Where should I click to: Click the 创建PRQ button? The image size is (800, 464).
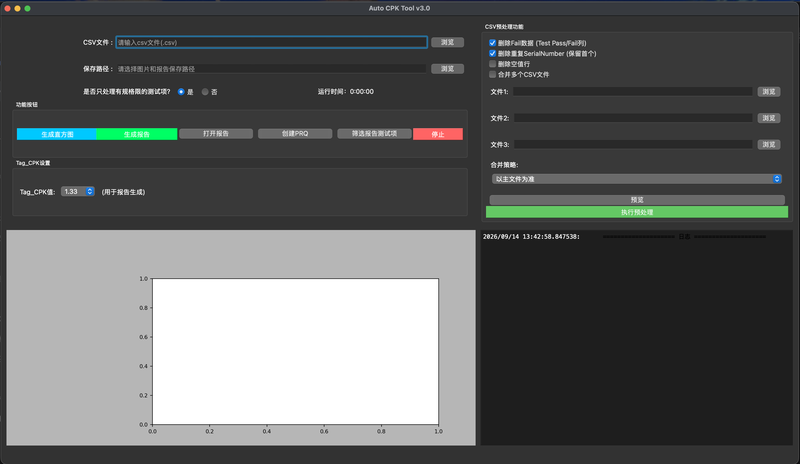[295, 134]
